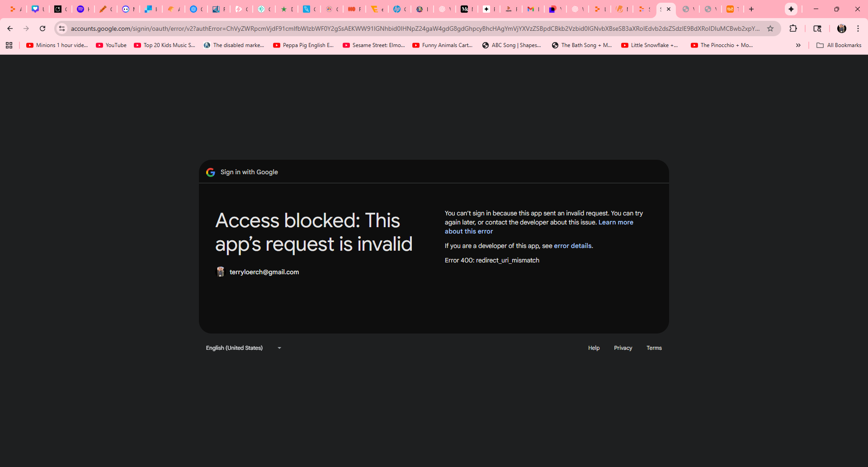
Task: Show hidden bookmarks with double chevron
Action: (x=798, y=45)
